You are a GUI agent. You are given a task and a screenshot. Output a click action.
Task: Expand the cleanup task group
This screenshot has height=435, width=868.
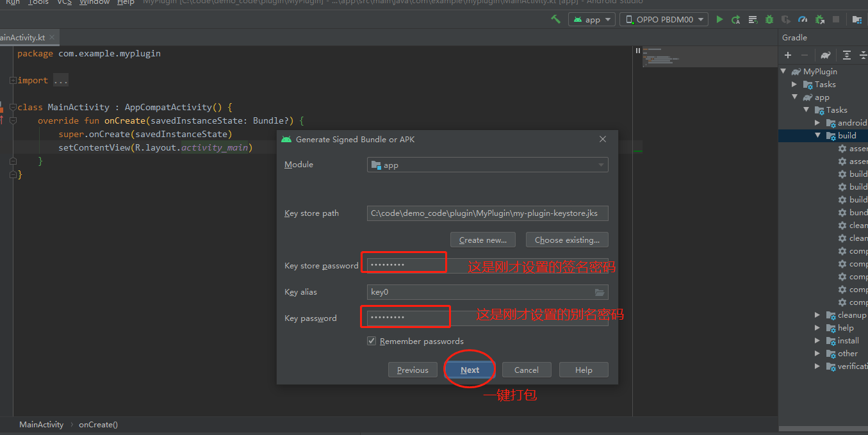tap(817, 315)
